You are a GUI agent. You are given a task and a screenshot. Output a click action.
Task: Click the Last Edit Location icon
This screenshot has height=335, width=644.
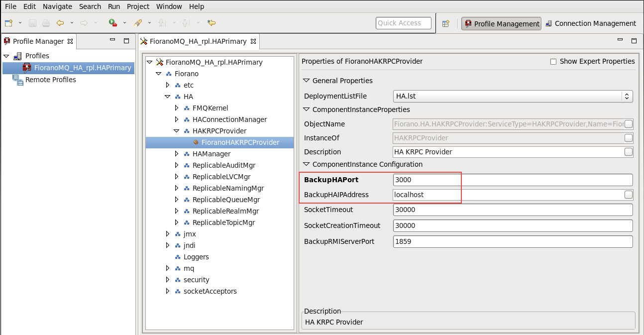pos(212,23)
